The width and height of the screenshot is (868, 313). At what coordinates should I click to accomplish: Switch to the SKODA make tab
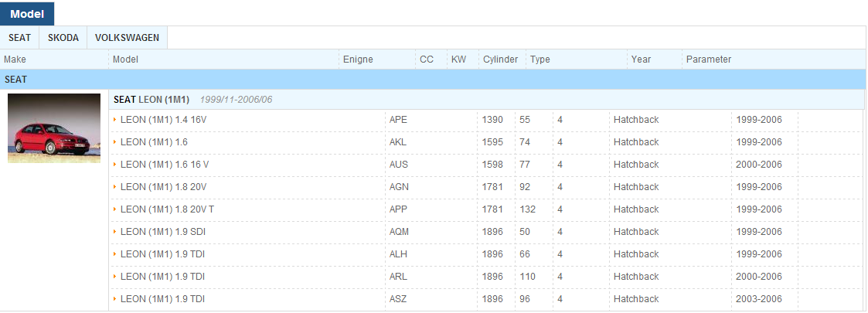pos(63,38)
